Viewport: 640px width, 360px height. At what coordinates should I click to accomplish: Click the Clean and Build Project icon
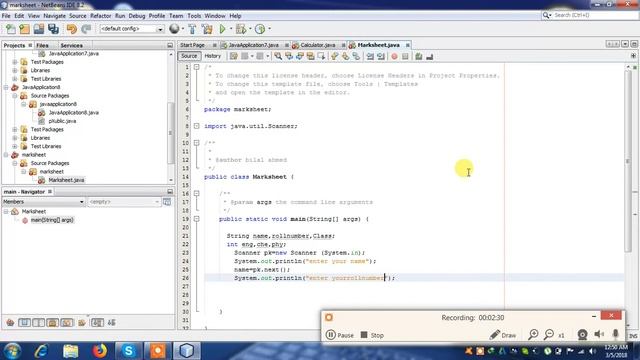coord(207,29)
